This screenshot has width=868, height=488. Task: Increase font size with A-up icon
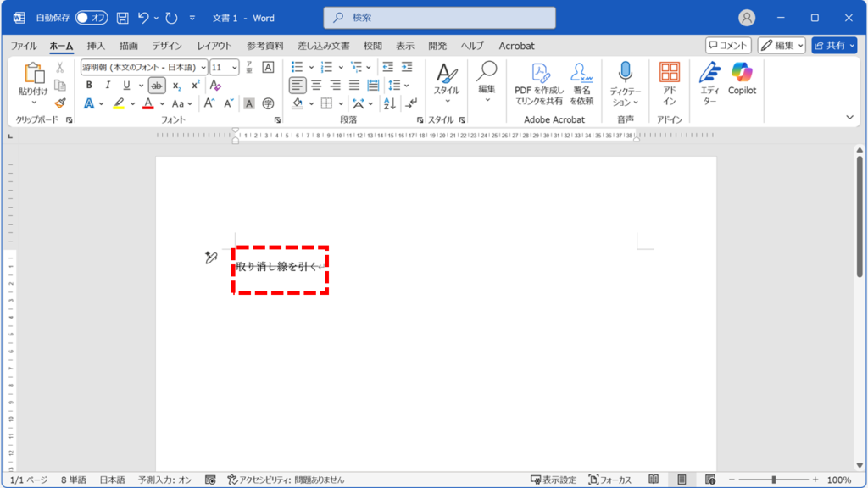[209, 103]
